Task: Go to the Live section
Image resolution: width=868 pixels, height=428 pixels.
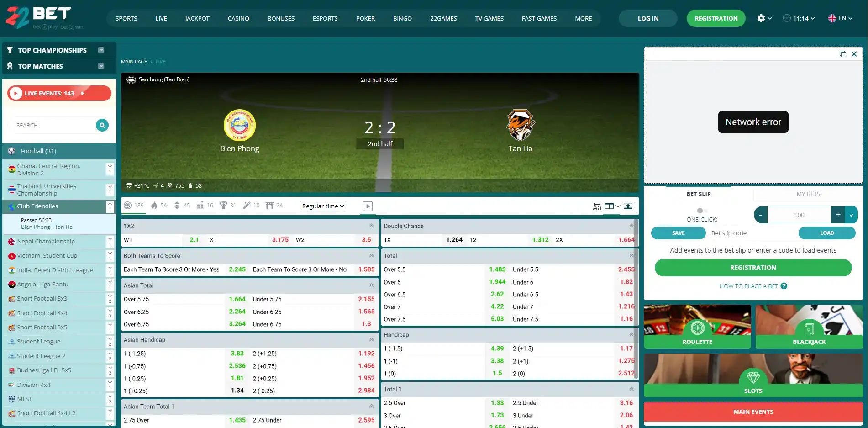Action: (161, 18)
